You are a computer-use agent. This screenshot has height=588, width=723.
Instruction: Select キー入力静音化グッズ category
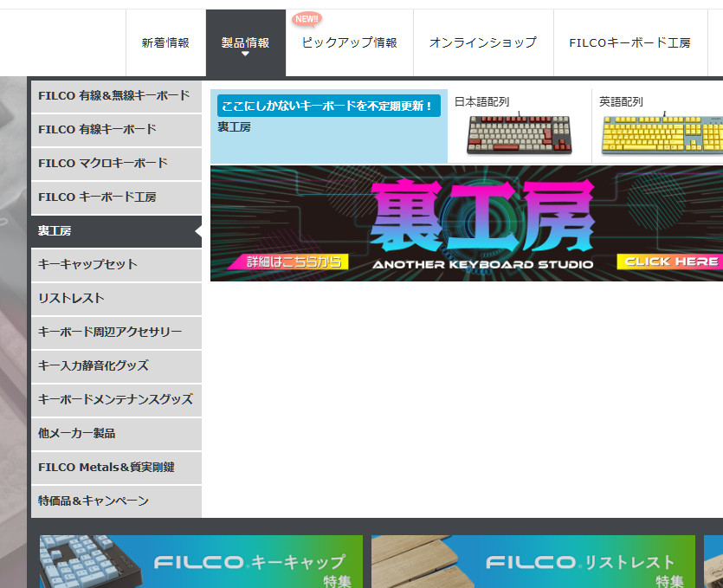[116, 365]
